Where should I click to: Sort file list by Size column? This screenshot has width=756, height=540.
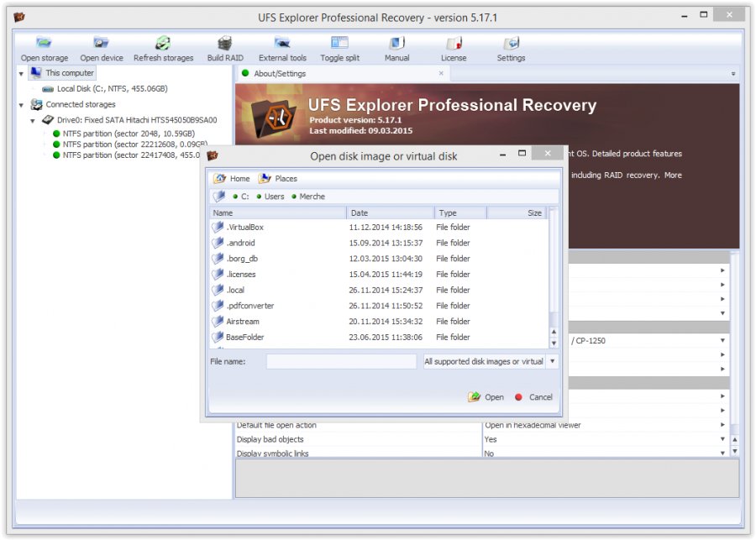pyautogui.click(x=517, y=212)
